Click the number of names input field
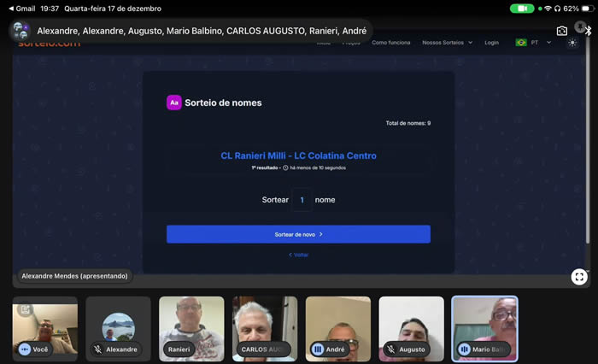 (302, 200)
